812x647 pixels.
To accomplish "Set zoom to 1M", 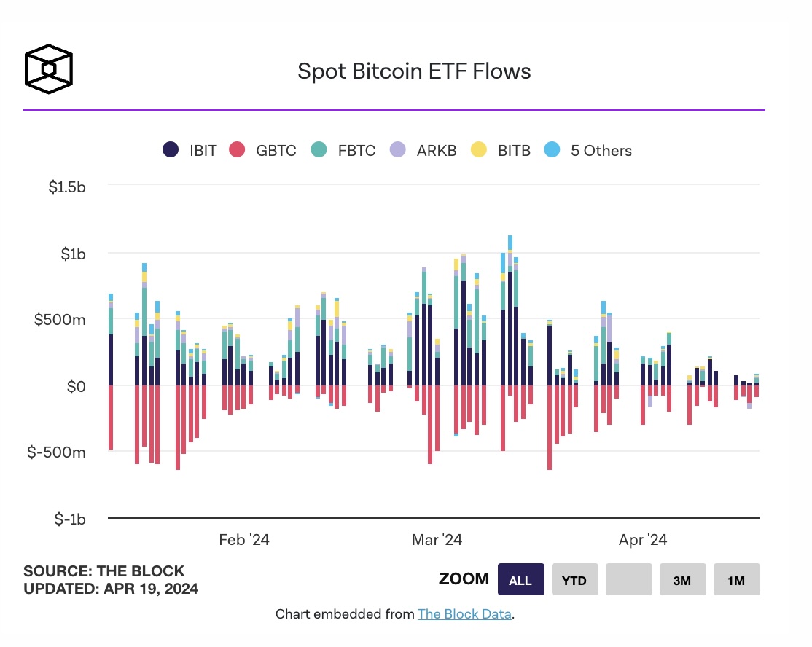I will pos(736,579).
